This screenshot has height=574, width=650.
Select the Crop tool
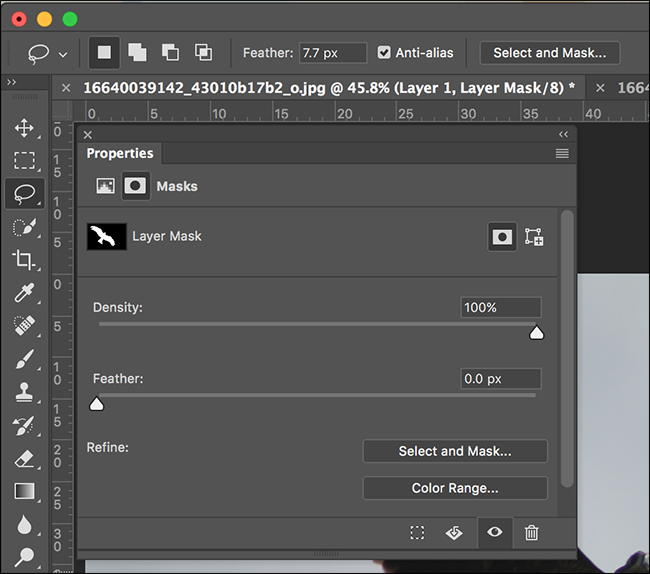(24, 260)
